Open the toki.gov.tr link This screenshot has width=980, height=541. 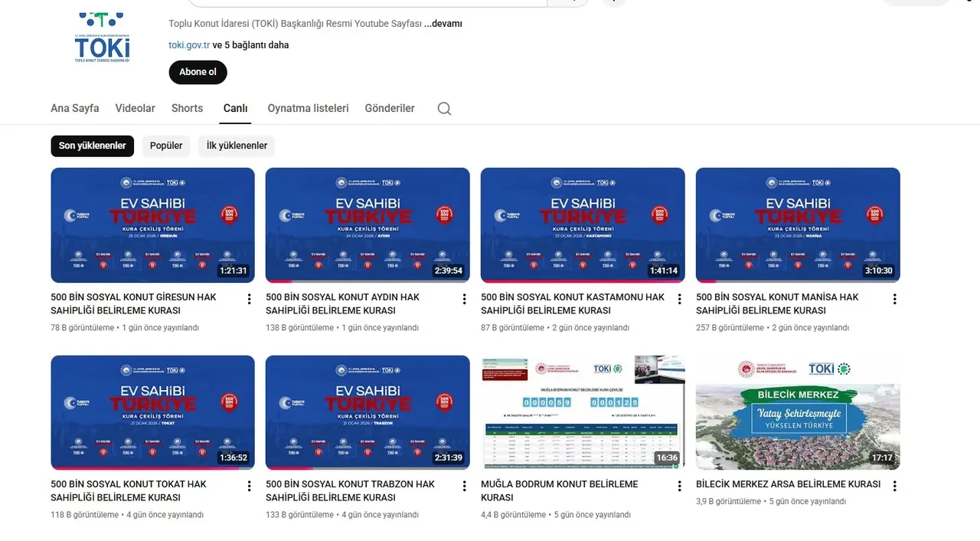[189, 45]
